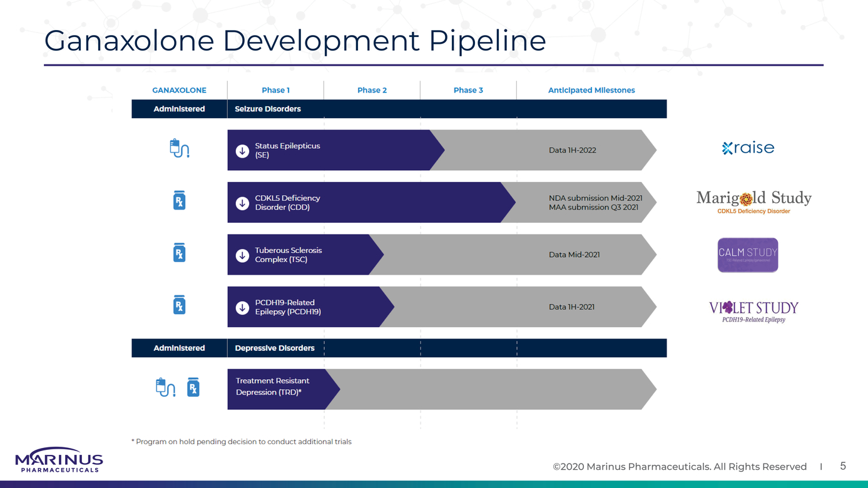Click the PCDH19-Related Epilepsy subtitle under Violet Study
Screen dimensions: 868x488
(753, 320)
